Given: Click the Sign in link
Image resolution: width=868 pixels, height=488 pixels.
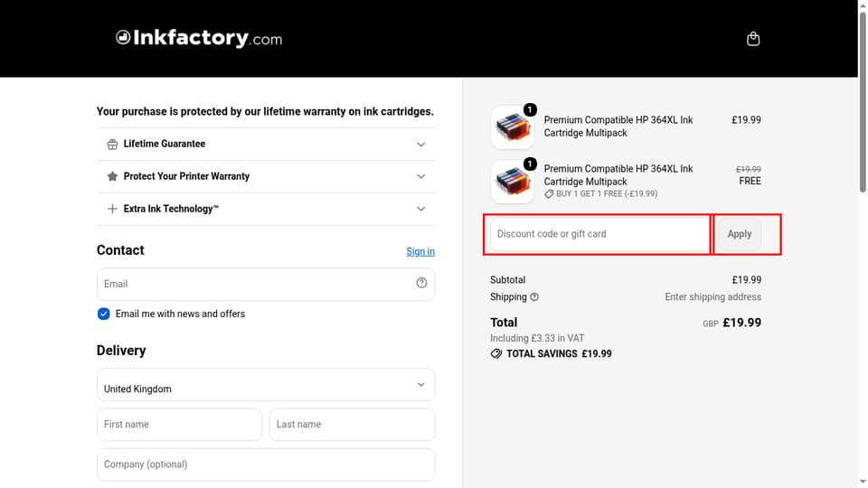Looking at the screenshot, I should point(420,252).
